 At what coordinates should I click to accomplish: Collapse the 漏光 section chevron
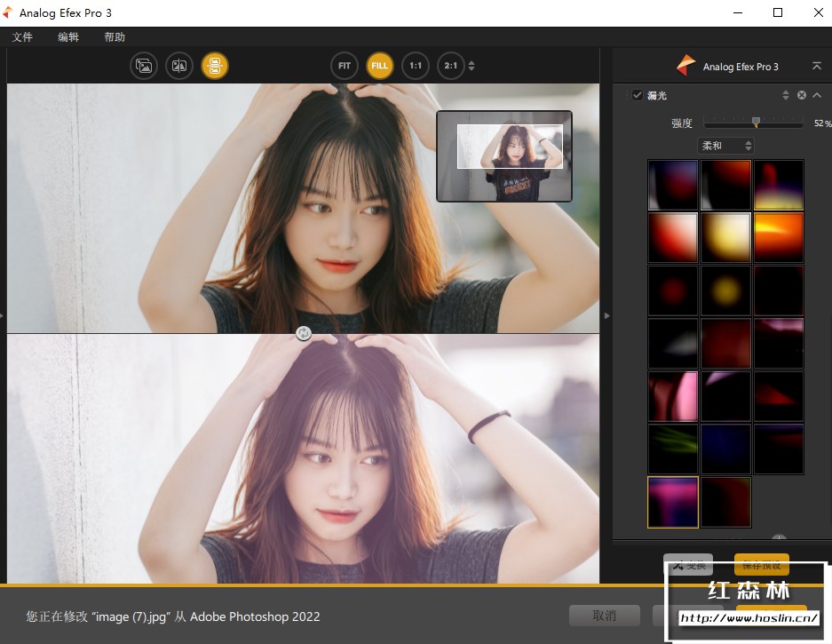(817, 95)
